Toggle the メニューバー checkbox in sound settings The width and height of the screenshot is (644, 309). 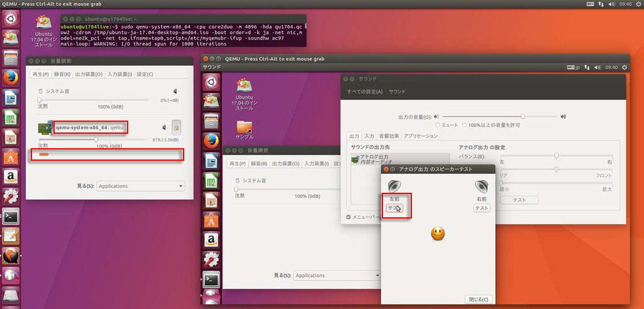pos(348,217)
